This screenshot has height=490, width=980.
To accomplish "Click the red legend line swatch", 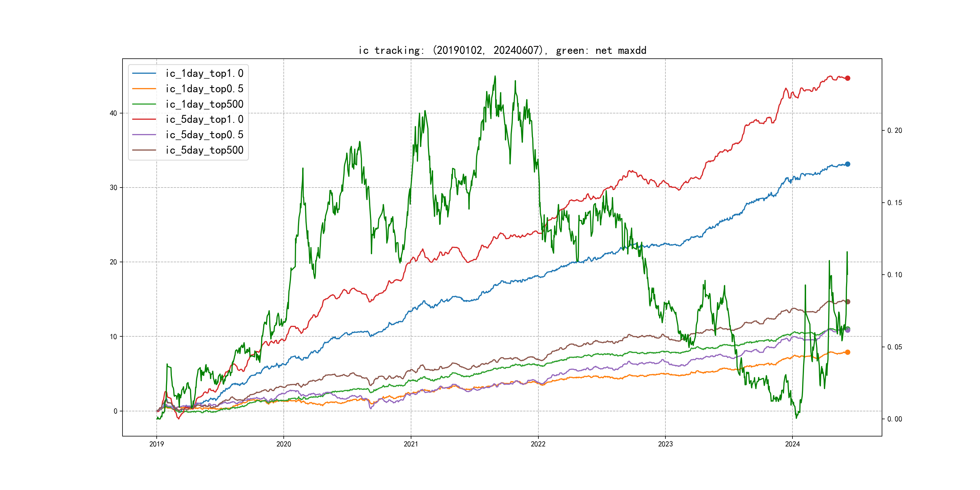I will [144, 119].
